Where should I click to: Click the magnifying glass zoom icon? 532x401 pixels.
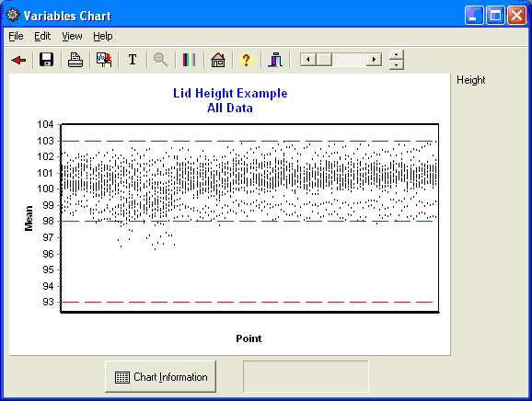click(x=161, y=60)
